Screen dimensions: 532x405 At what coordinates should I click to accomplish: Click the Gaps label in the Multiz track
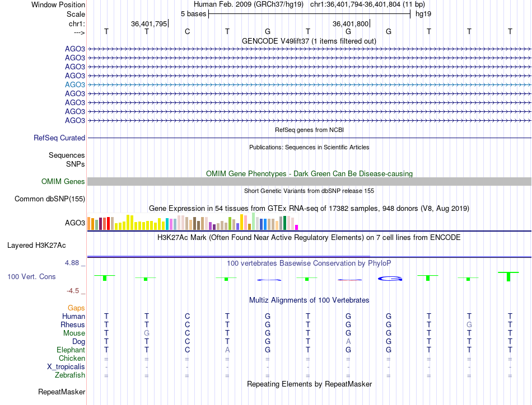[76, 308]
